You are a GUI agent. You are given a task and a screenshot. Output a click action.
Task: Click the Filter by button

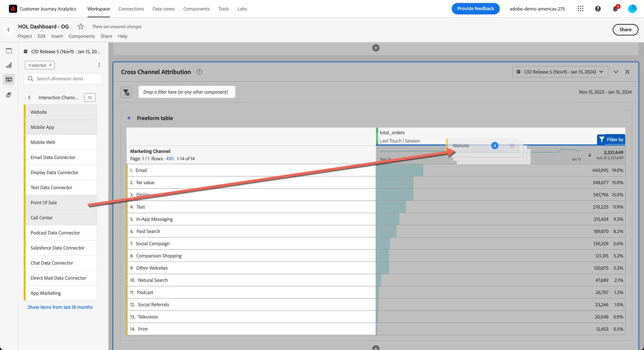click(611, 139)
